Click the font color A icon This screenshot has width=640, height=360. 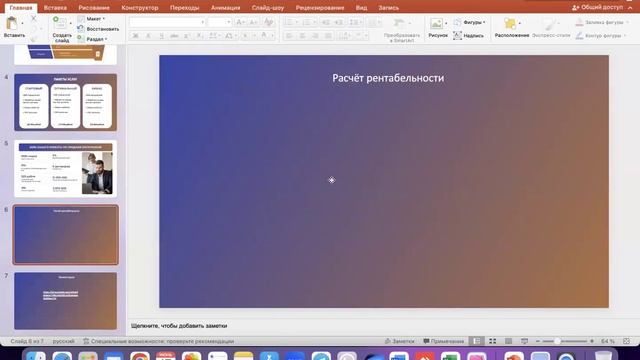264,36
